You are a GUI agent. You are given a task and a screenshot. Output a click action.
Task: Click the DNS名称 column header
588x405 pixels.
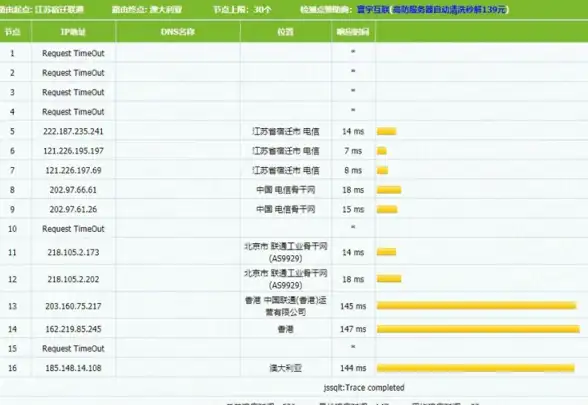point(178,32)
